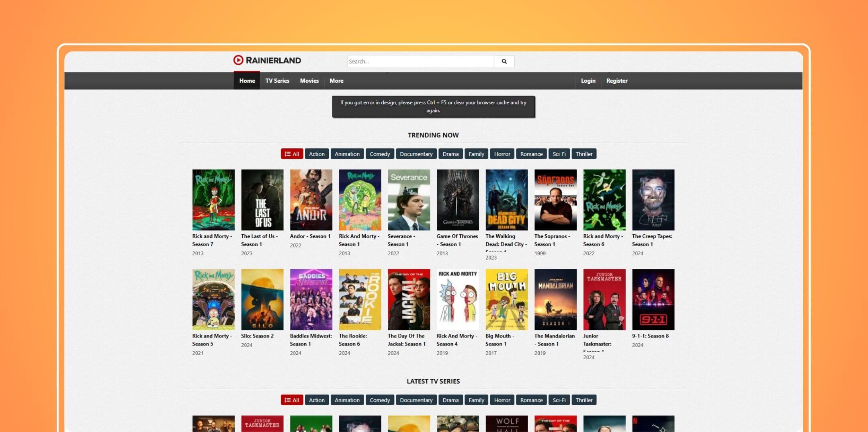Click into the Search input field

(x=420, y=61)
